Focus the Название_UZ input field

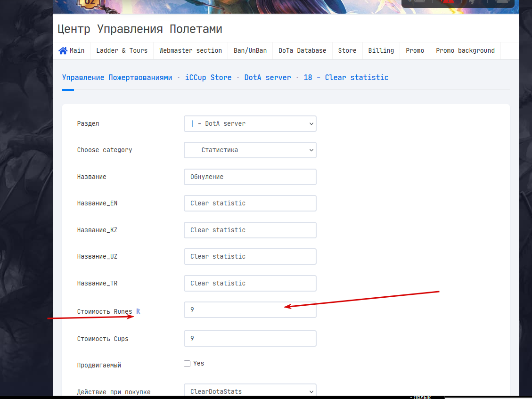click(x=250, y=256)
